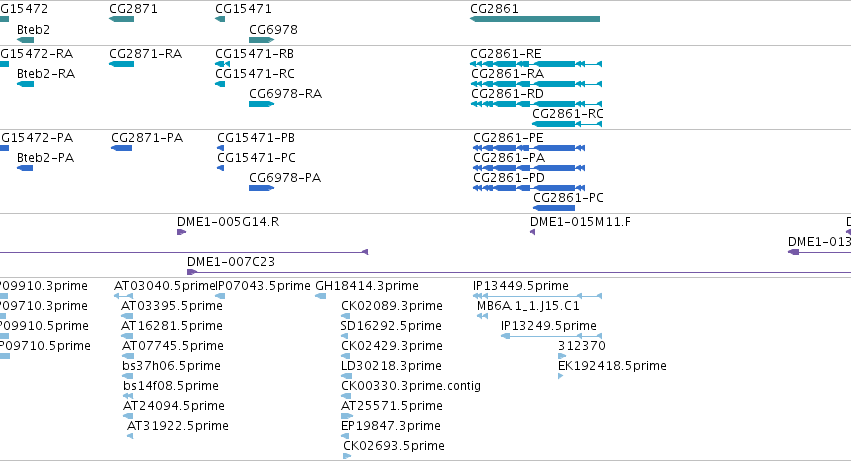
Task: Select transcript CG15471-RC
Action: [x=255, y=74]
